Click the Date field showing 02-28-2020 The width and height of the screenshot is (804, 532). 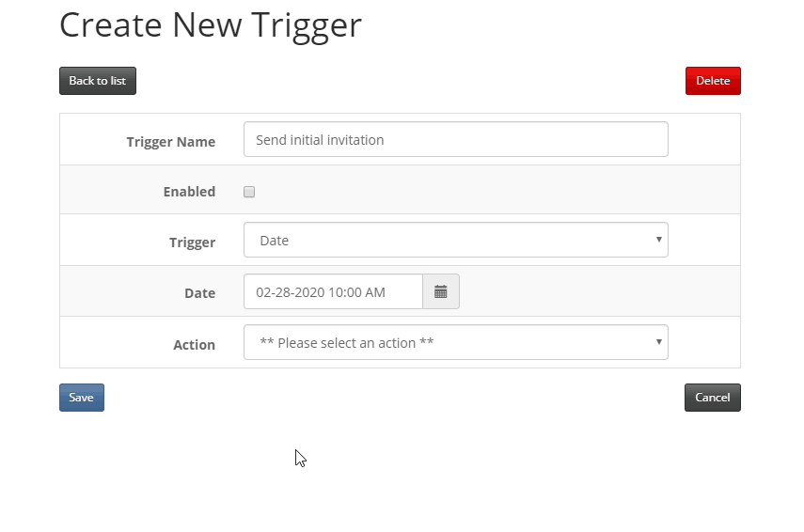coord(333,291)
